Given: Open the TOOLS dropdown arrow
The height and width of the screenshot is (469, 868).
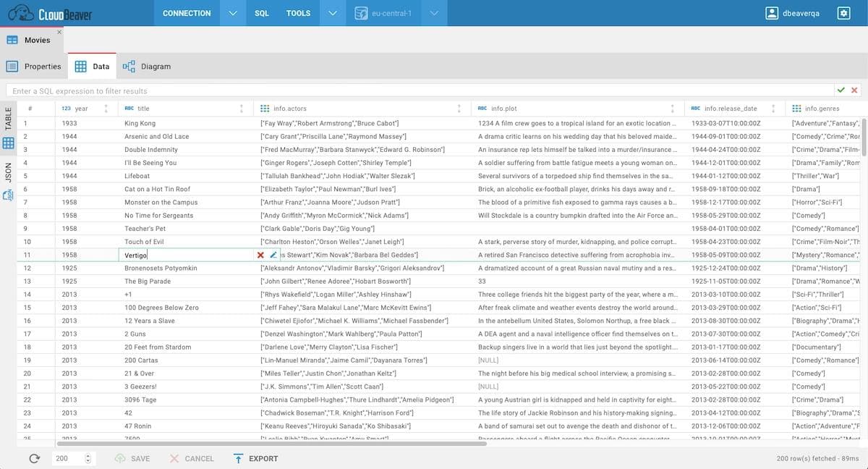Looking at the screenshot, I should pos(333,12).
